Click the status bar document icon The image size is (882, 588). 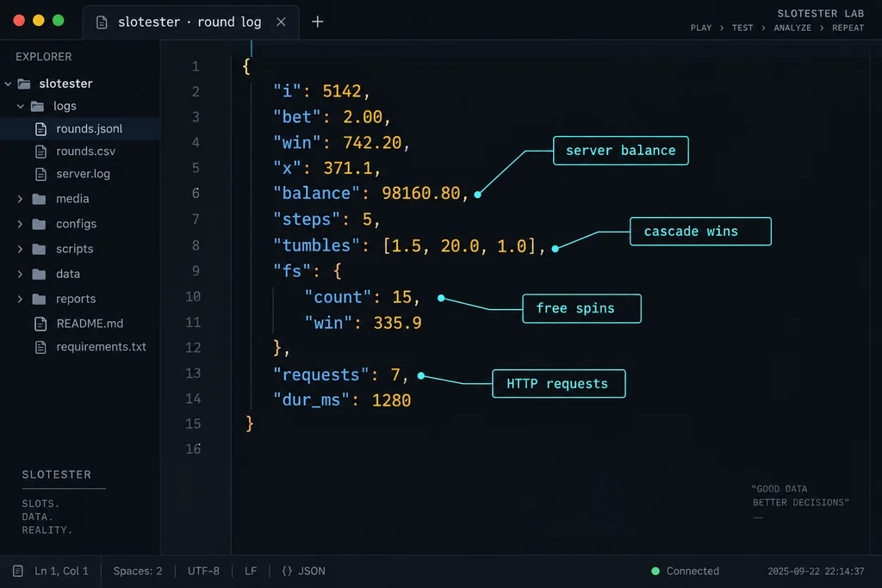(18, 571)
